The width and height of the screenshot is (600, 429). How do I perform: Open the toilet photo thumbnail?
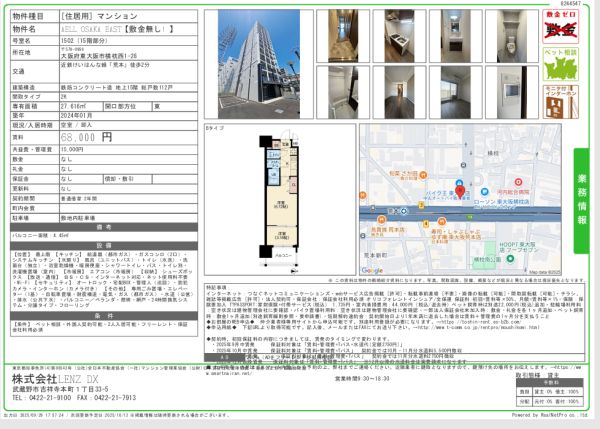tap(512, 36)
